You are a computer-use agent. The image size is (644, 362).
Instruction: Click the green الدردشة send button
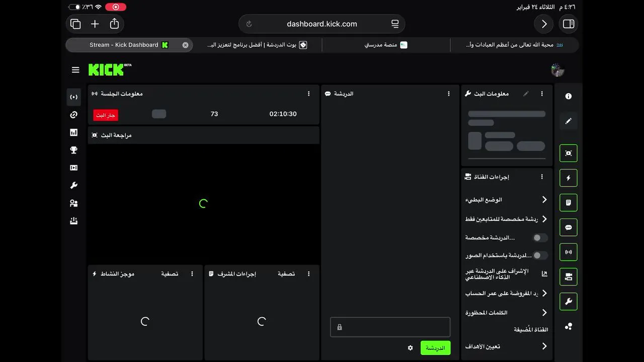click(x=436, y=348)
